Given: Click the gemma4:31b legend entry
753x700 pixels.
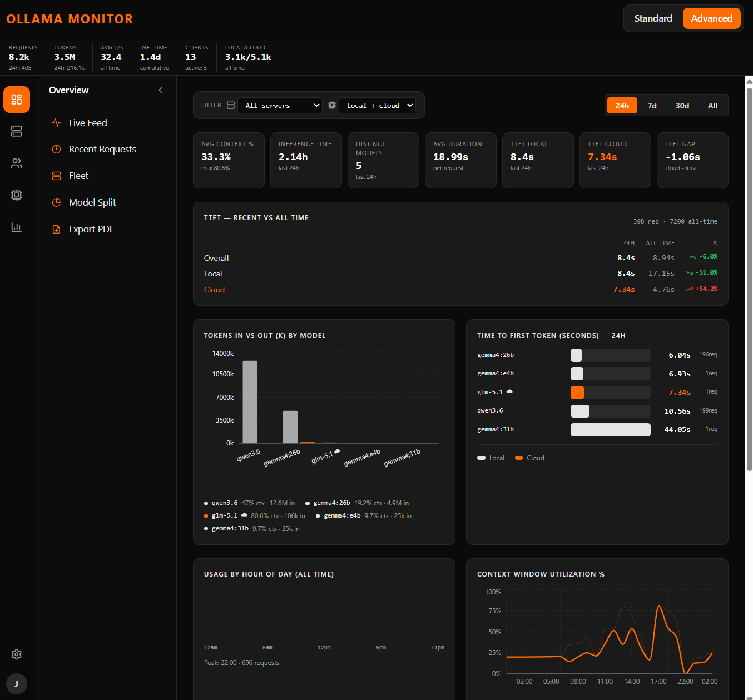Looking at the screenshot, I should [x=252, y=528].
